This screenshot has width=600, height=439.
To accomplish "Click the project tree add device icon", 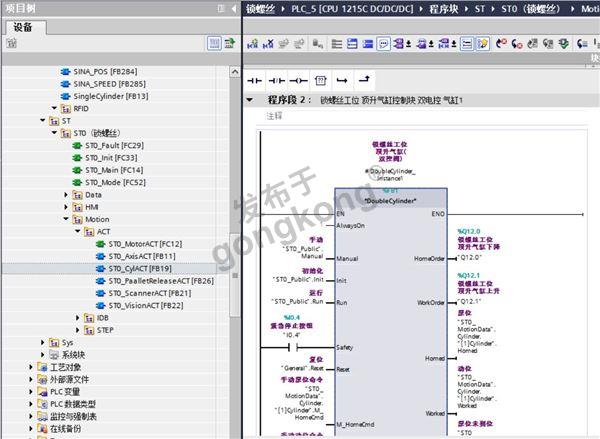I will tap(11, 43).
